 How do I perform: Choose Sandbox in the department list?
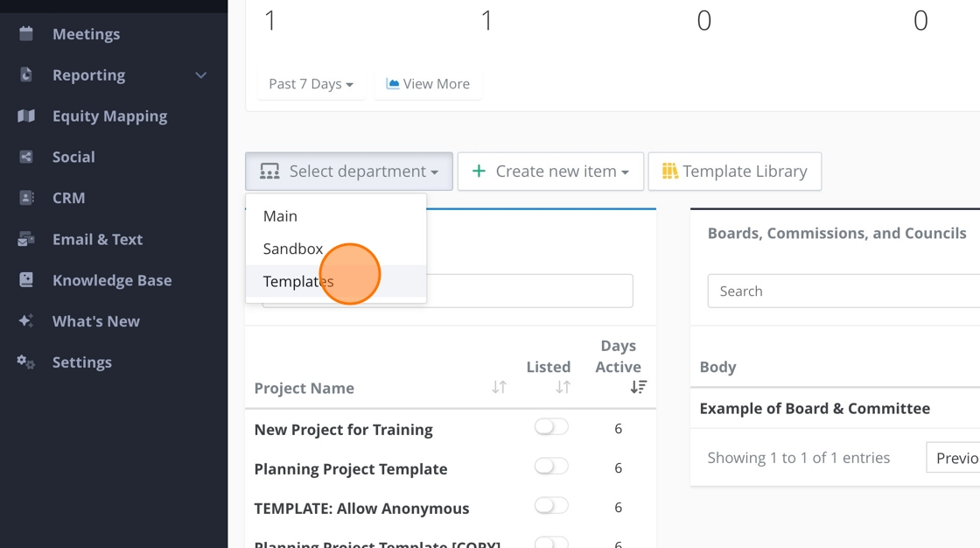click(x=293, y=249)
